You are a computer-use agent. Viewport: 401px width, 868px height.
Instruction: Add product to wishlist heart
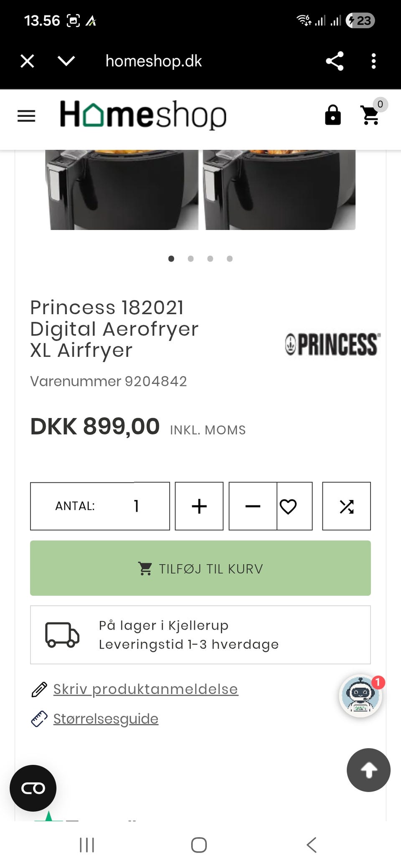[x=288, y=506]
